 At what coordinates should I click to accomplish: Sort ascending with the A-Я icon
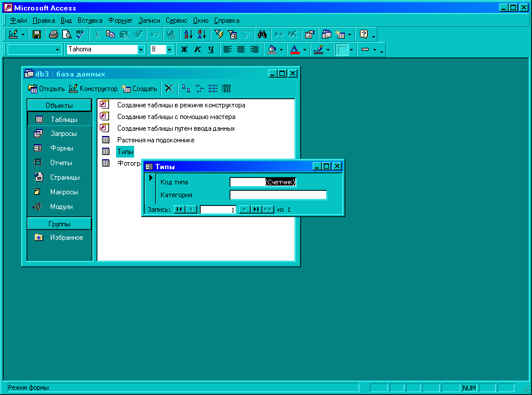click(188, 34)
